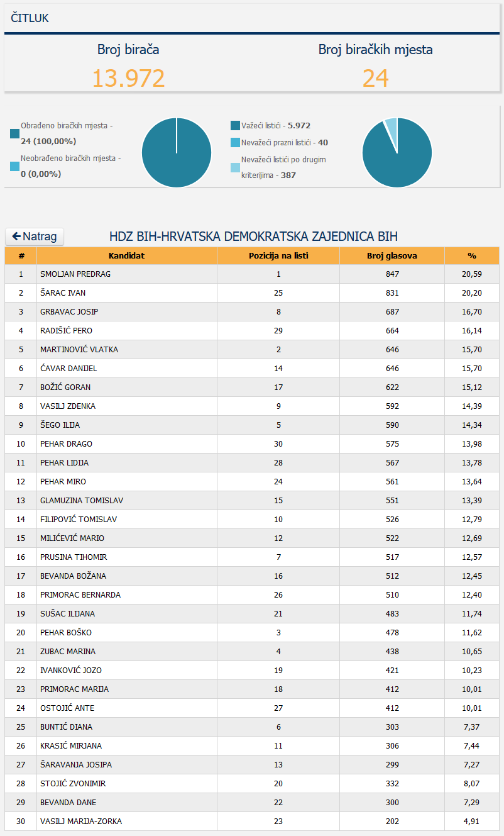Click the voter count number 13.972
This screenshot has width=504, height=836.
(128, 78)
